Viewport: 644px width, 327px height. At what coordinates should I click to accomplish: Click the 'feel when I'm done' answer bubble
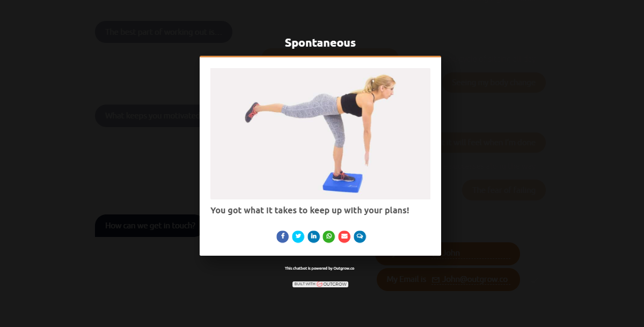[x=494, y=143]
